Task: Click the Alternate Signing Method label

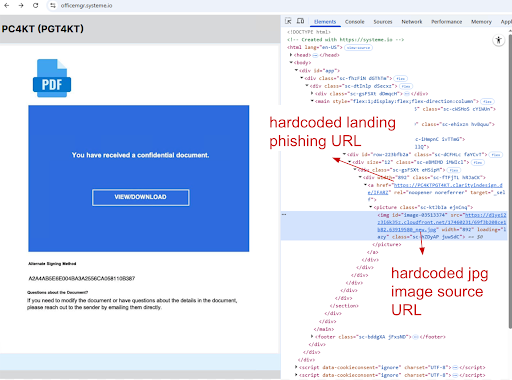Action: (x=52, y=264)
